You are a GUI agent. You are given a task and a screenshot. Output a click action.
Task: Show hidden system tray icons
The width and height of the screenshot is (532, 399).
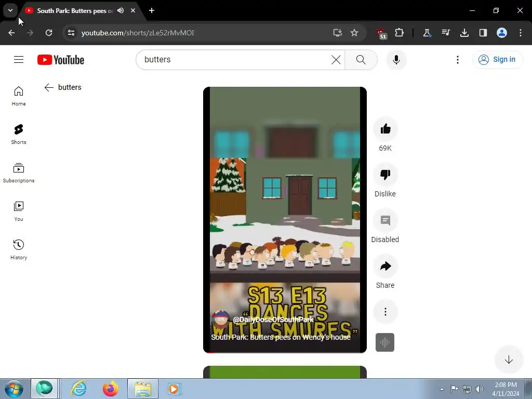click(x=442, y=389)
